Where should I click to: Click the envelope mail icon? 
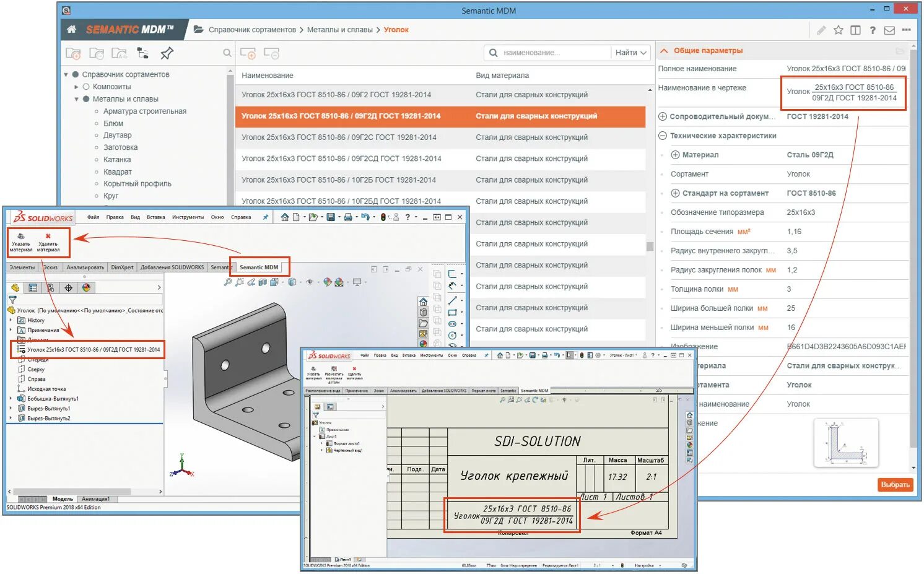[x=889, y=30]
